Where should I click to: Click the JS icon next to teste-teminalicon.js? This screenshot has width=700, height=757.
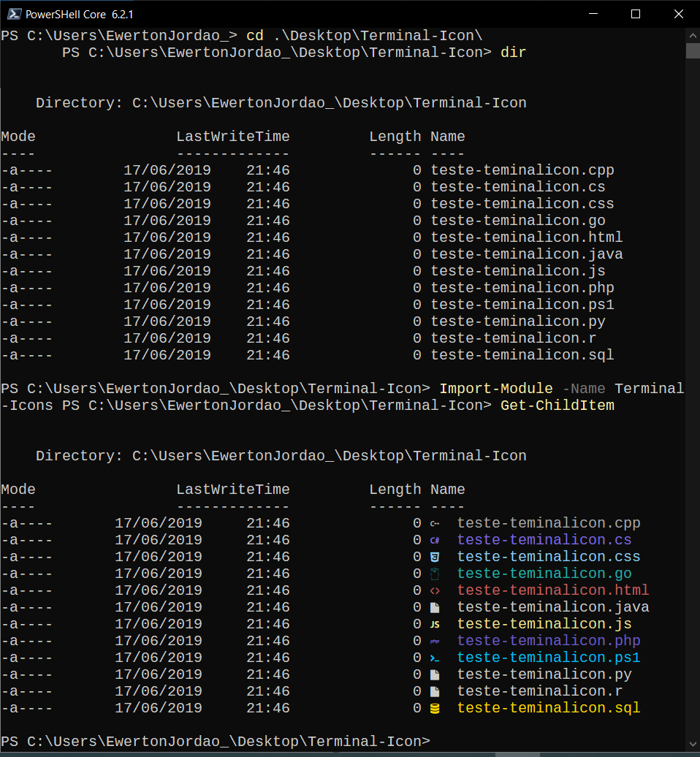point(435,623)
